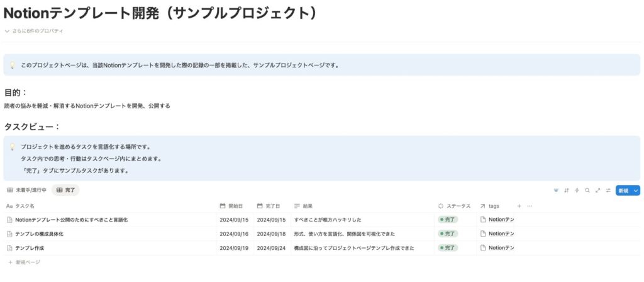Expand the さらに6件のプロパティ section
644x282 pixels.
(x=34, y=31)
